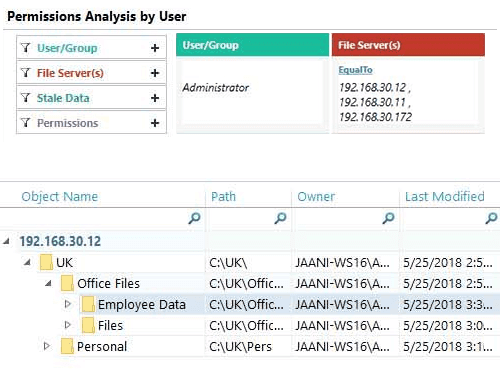
Task: Add a File Server(s) filter with plus
Action: pyautogui.click(x=155, y=73)
